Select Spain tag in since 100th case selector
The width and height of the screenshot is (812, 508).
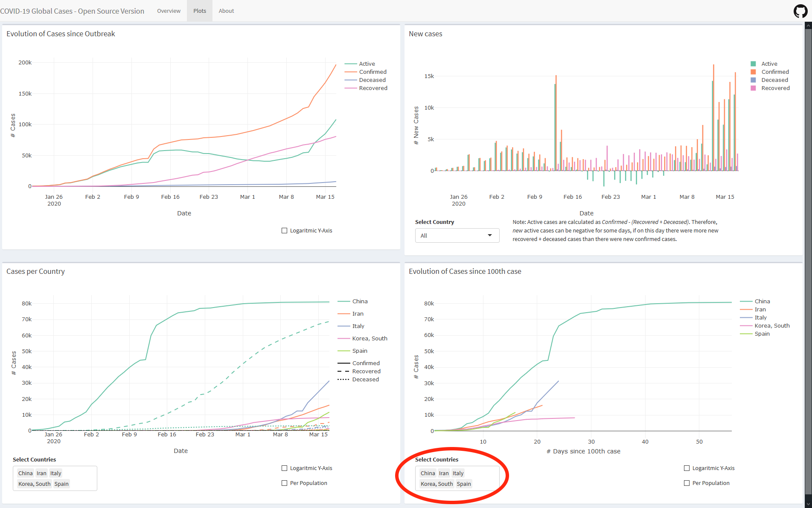(464, 484)
